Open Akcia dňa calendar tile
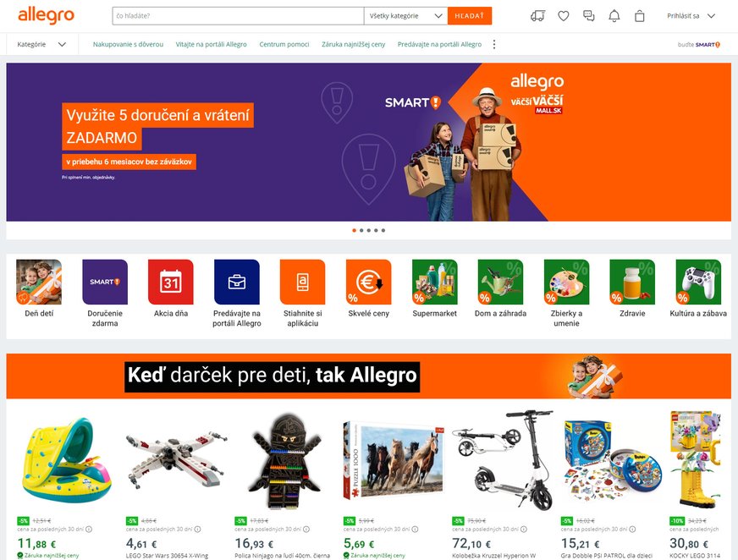This screenshot has height=560, width=738. pos(171,282)
